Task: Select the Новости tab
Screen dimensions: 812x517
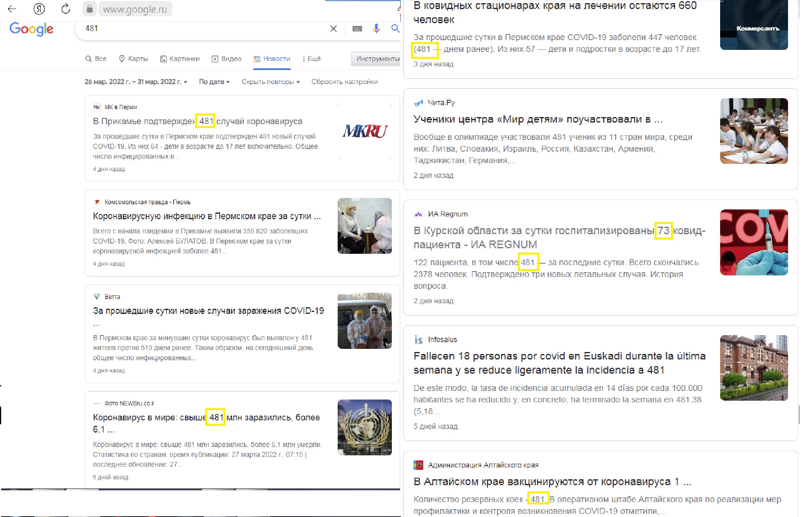Action: pos(272,59)
